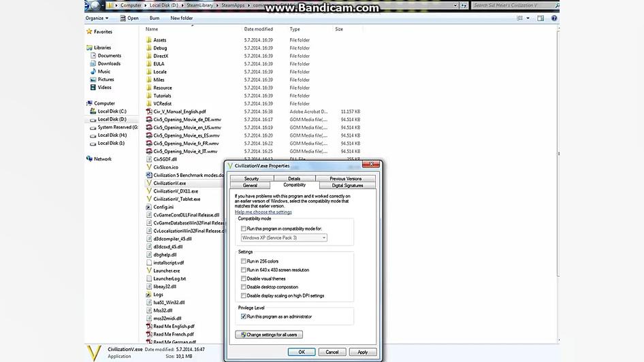Screen dimensions: 644x362
Task: Click the Explorer help question mark icon
Action: (553, 18)
